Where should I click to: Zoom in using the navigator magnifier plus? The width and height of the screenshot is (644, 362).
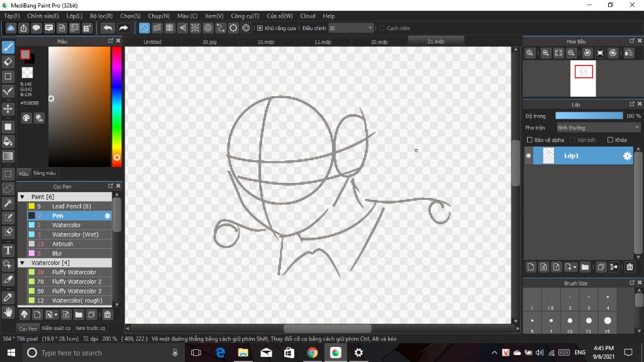546,53
